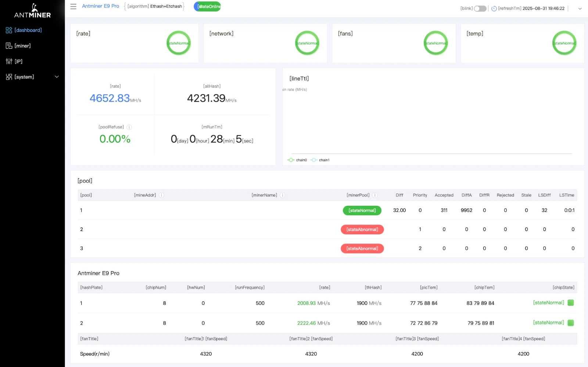Click the temp status ring indicator
This screenshot has width=588, height=367.
(564, 43)
